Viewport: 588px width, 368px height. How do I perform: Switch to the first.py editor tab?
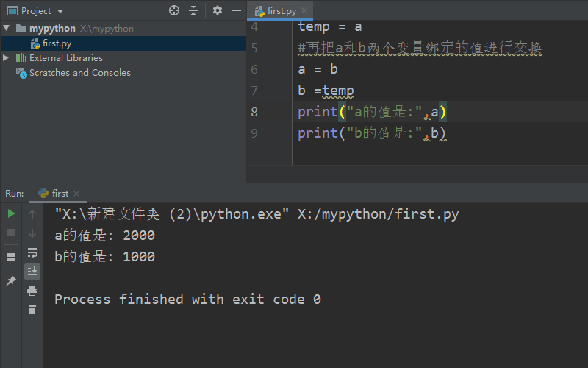[x=281, y=11]
